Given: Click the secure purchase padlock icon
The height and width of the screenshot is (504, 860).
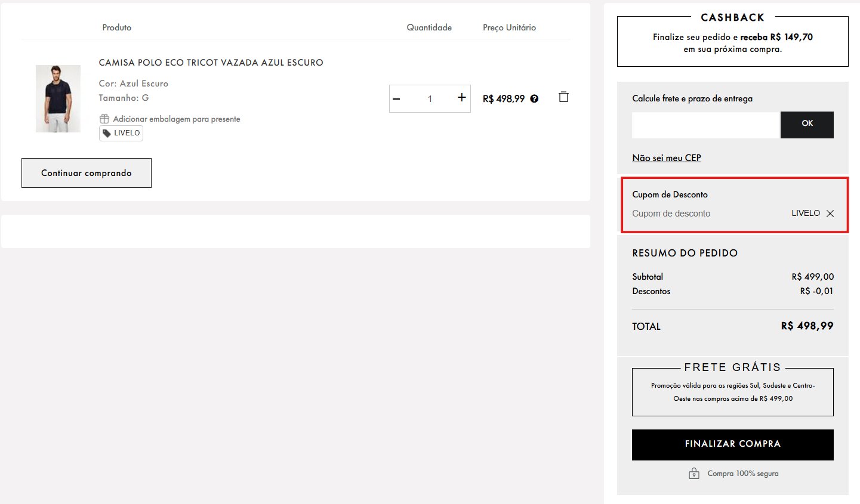Looking at the screenshot, I should [693, 474].
